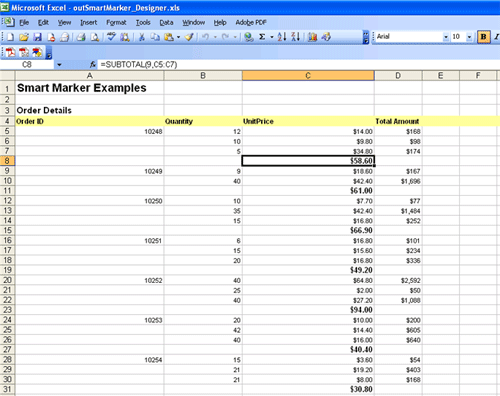500x396 pixels.
Task: Select the cell containing $61.00 subtotal
Action: click(308, 191)
